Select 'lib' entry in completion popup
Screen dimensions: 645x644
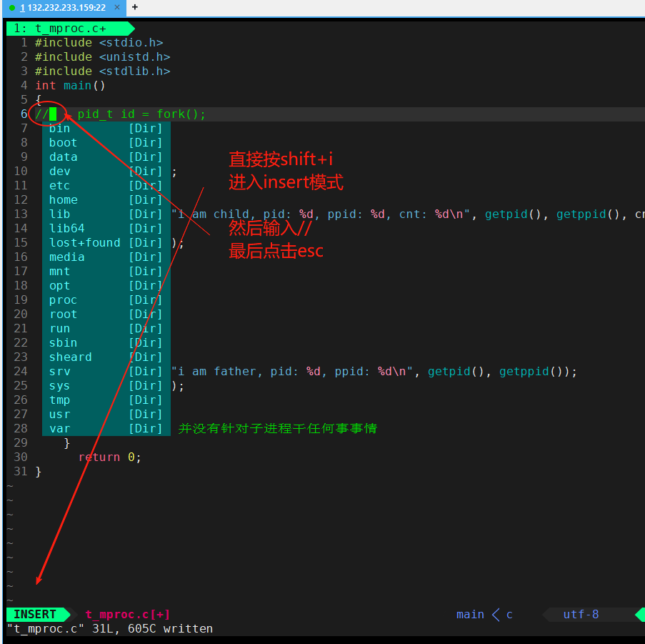[106, 214]
